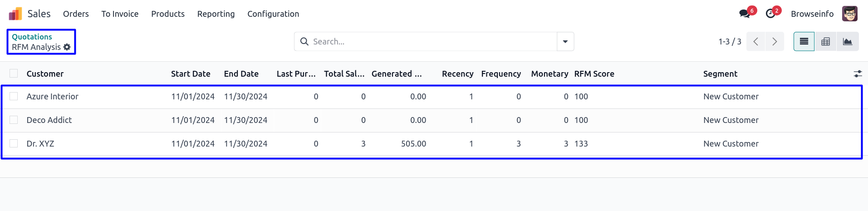Click the Quotations breadcrumb link
The height and width of the screenshot is (211, 868).
click(32, 37)
